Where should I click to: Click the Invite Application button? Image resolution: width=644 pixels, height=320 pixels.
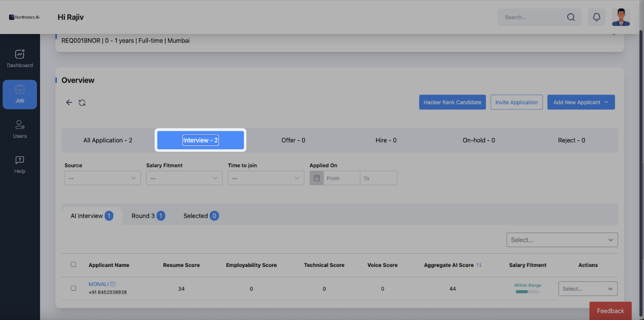[x=517, y=102]
